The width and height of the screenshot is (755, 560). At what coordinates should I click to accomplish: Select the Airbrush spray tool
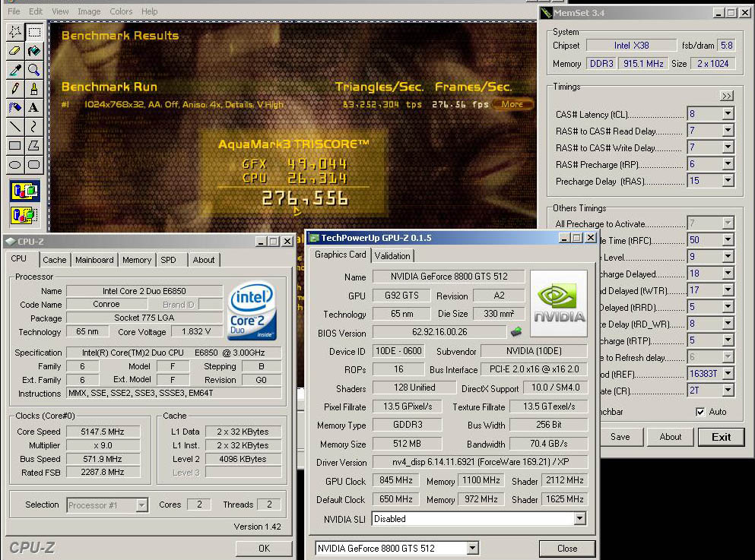point(15,107)
